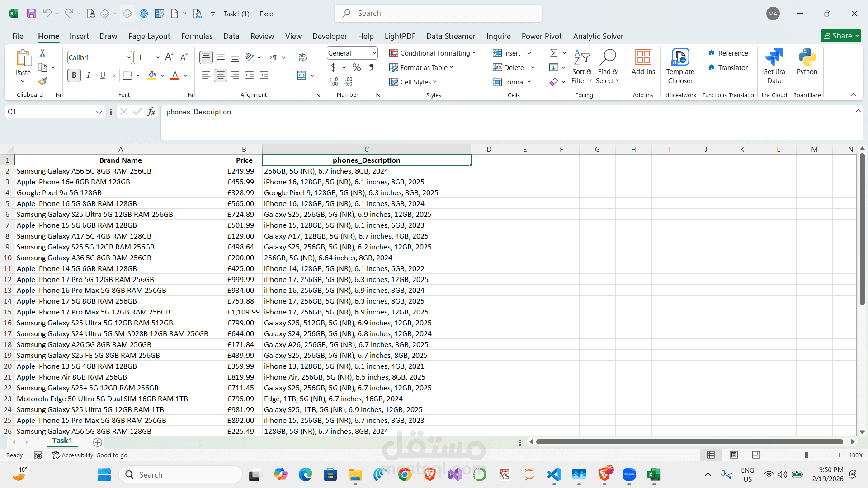
Task: Open the Power Pivot ribbon tab
Action: pyautogui.click(x=541, y=36)
